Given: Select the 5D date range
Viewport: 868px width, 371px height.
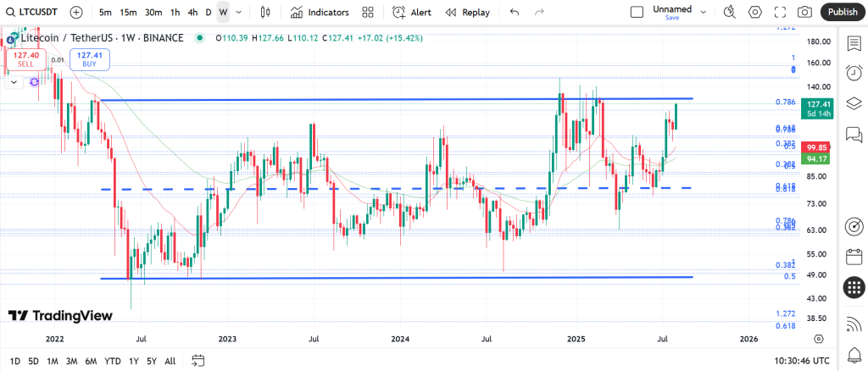Looking at the screenshot, I should 33,361.
